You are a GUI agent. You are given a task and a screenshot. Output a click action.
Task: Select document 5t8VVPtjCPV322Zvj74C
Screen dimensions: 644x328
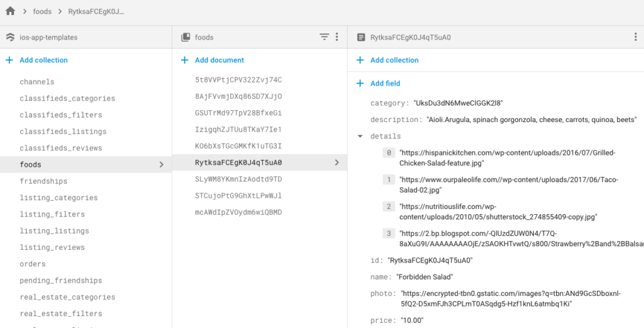[238, 80]
